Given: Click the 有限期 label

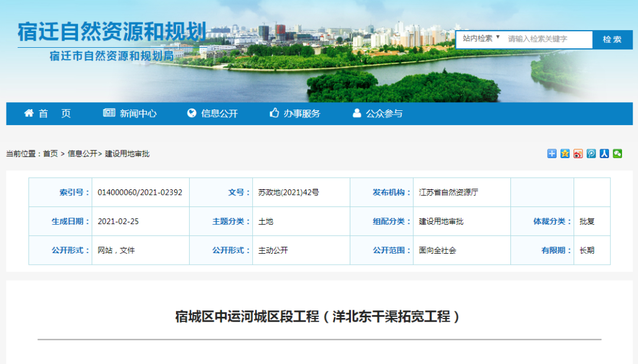Looking at the screenshot, I should point(556,250).
